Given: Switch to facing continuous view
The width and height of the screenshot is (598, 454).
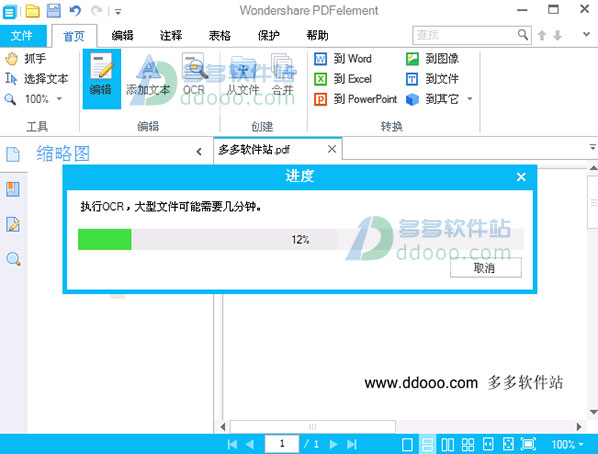Looking at the screenshot, I should tap(468, 444).
